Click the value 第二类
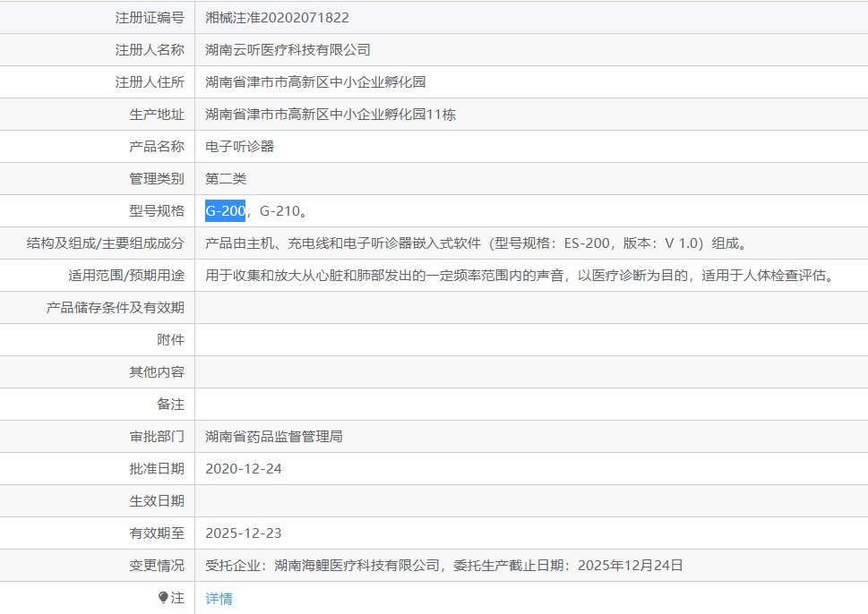 [226, 179]
